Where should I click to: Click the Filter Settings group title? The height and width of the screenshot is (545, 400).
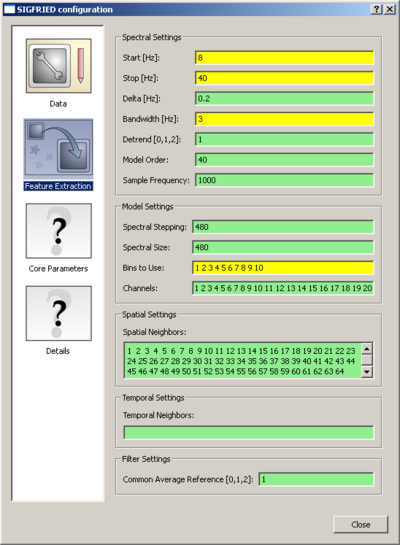click(146, 459)
